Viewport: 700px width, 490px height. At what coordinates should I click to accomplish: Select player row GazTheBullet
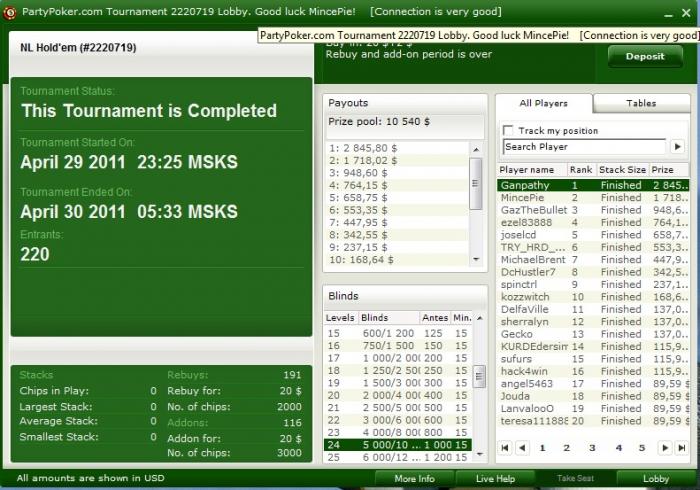[x=593, y=210]
